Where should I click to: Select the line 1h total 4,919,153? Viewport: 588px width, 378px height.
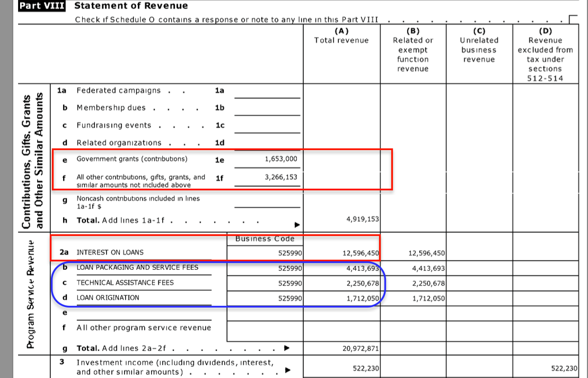361,219
